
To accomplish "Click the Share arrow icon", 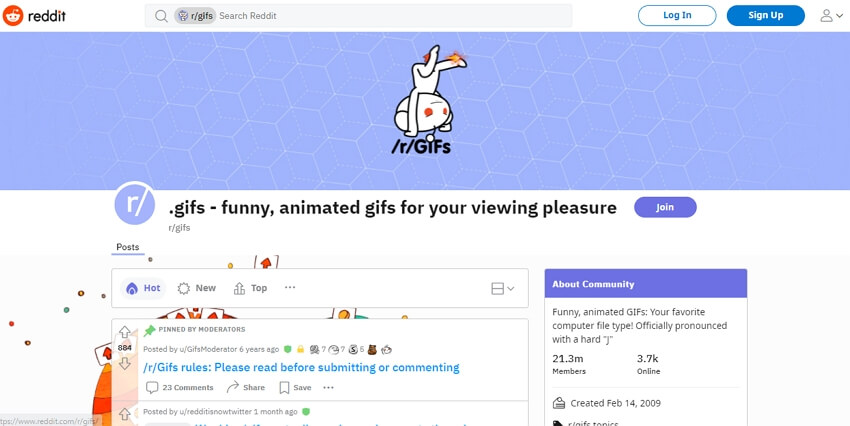I will [x=233, y=387].
